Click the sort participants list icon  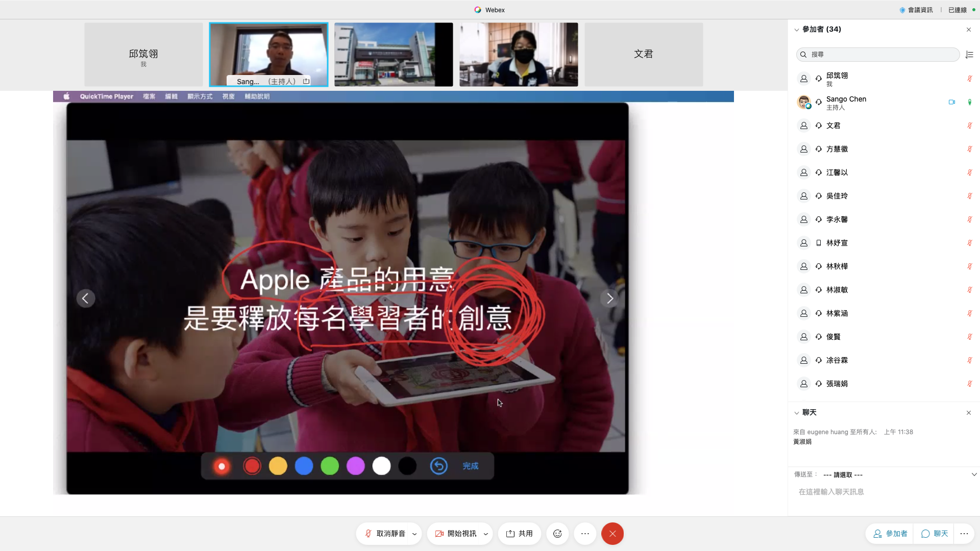coord(969,55)
